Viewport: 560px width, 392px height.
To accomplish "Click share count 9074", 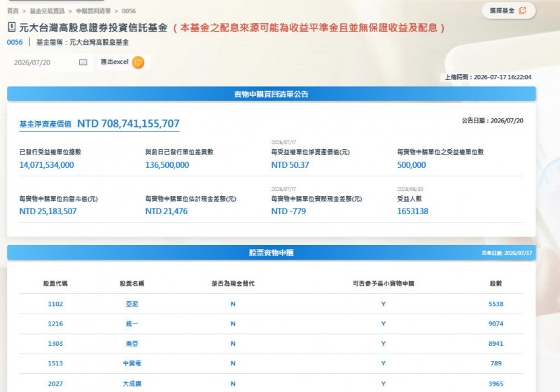I will (496, 324).
